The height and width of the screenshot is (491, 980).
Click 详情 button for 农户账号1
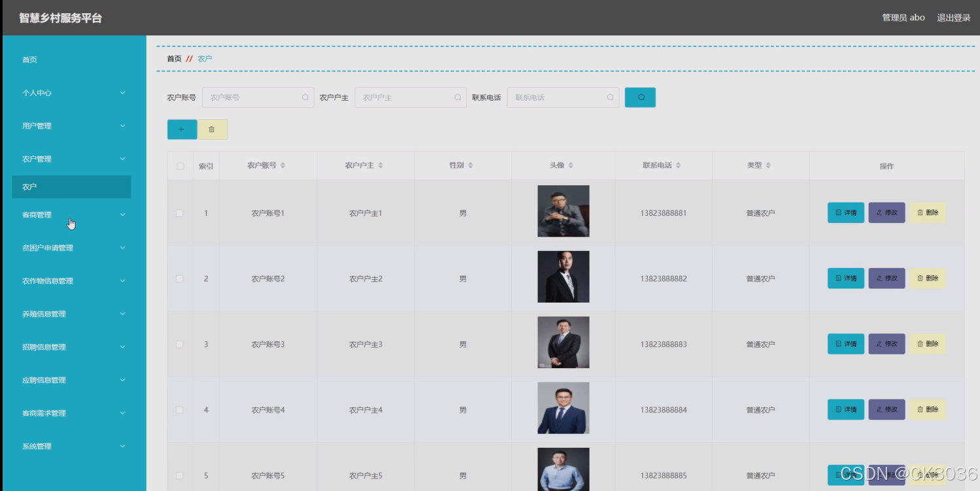[x=846, y=212]
